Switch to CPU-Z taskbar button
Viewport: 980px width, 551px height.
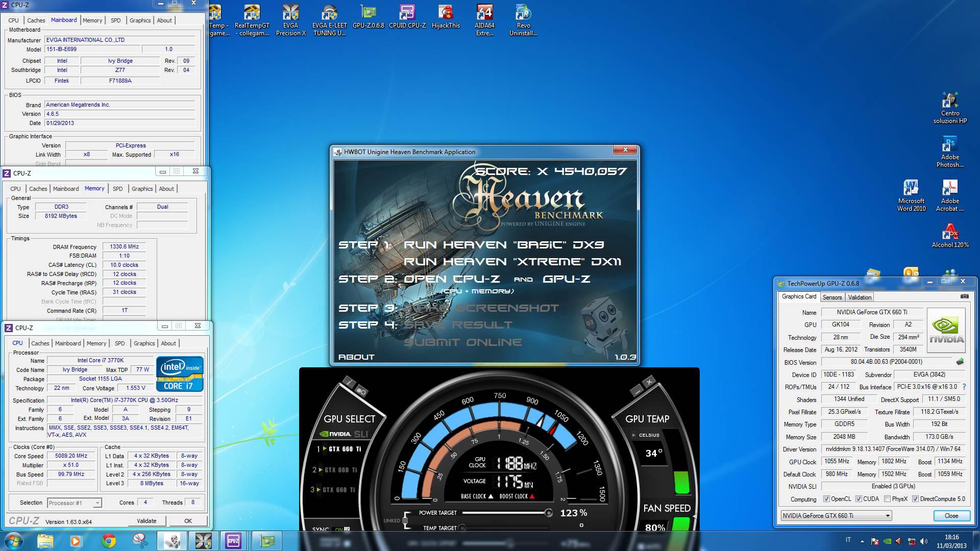tap(233, 541)
